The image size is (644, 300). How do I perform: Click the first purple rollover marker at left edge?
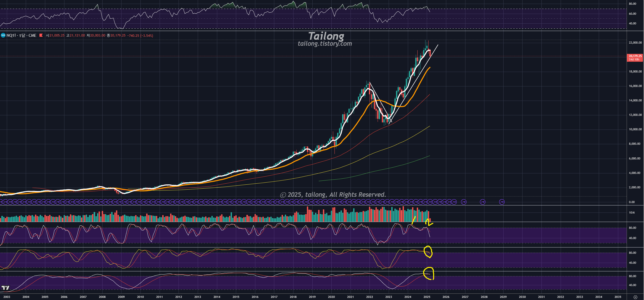[x=1, y=202]
